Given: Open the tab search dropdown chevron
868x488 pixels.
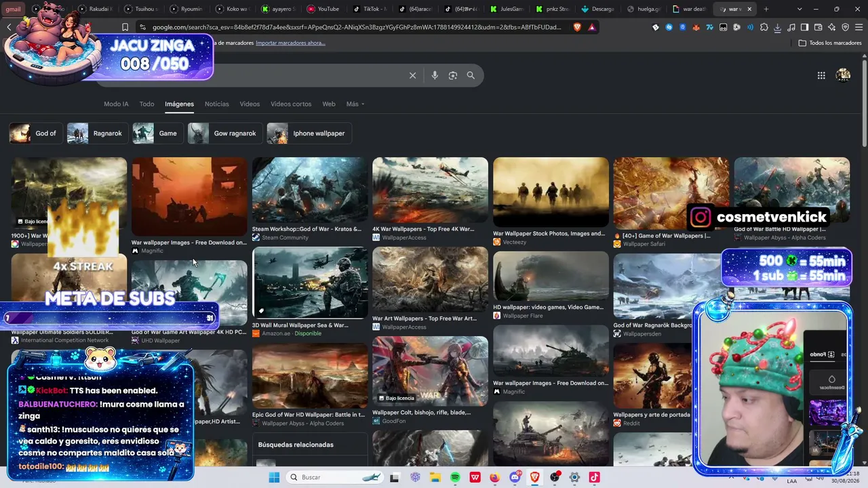Looking at the screenshot, I should 800,9.
